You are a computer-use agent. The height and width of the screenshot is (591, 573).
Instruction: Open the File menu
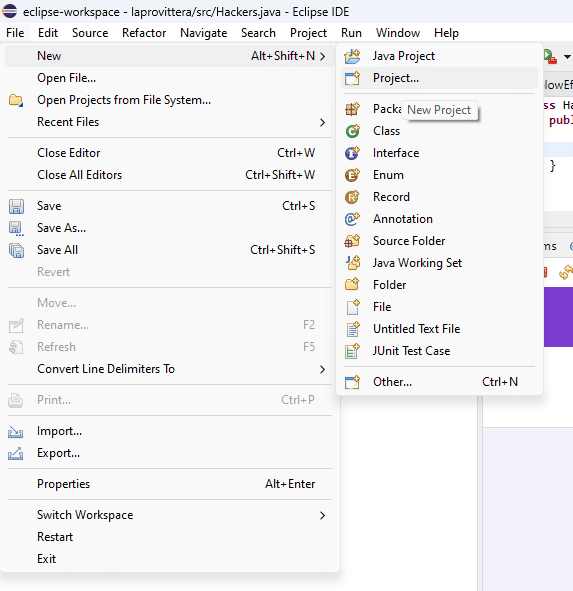[15, 33]
